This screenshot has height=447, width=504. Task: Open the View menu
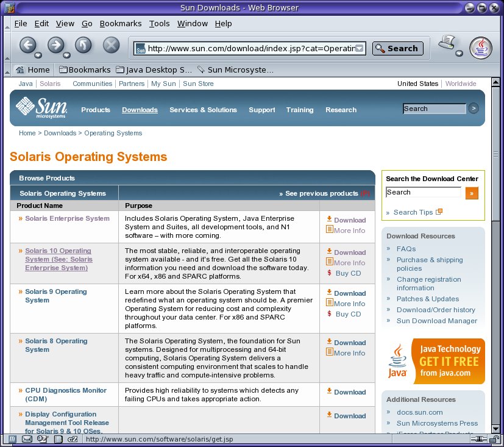coord(65,23)
